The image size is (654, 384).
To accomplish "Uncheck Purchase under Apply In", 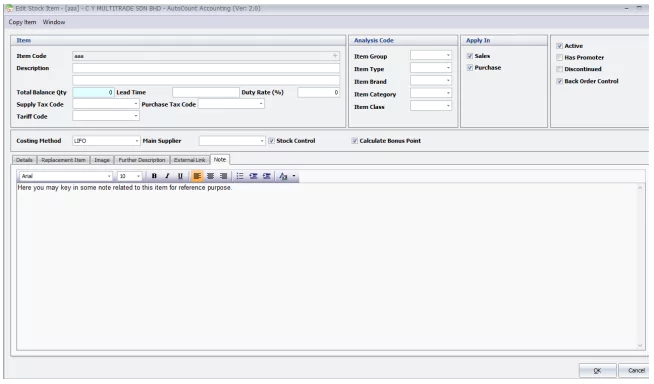I will pos(470,68).
